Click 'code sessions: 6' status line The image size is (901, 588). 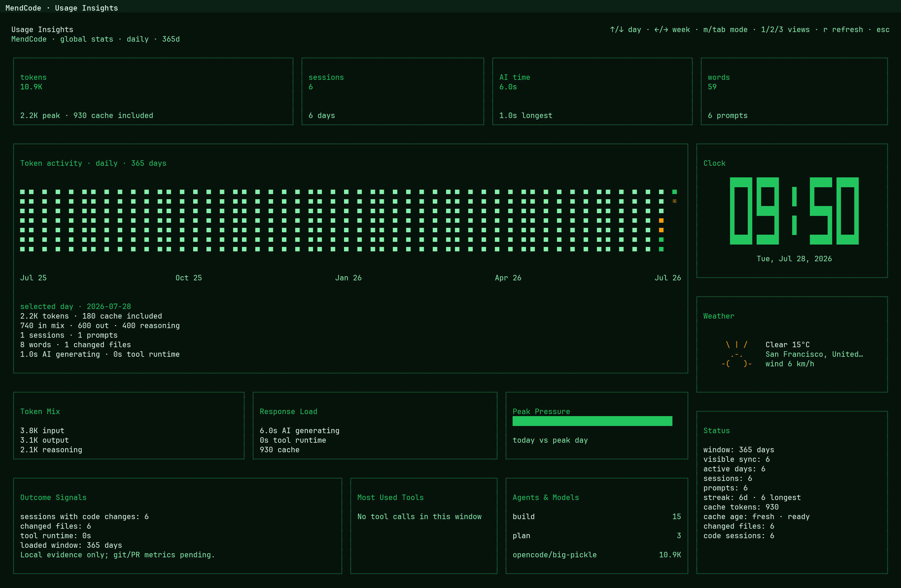[x=739, y=536]
